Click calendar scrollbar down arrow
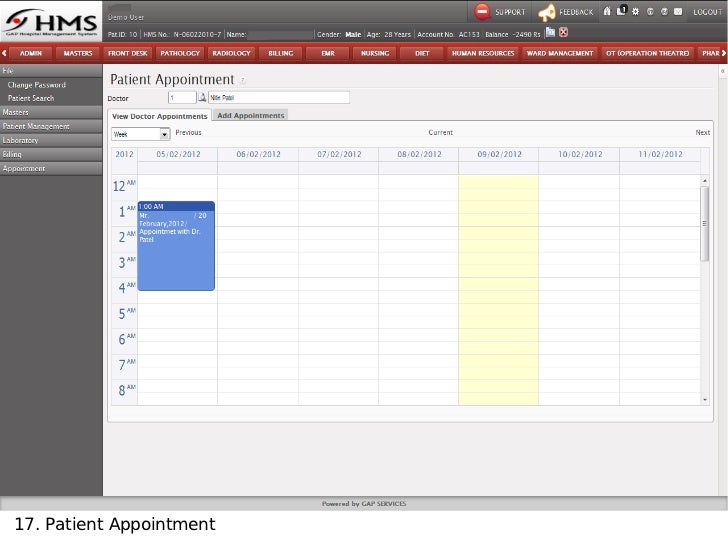The width and height of the screenshot is (728, 546). pyautogui.click(x=705, y=400)
